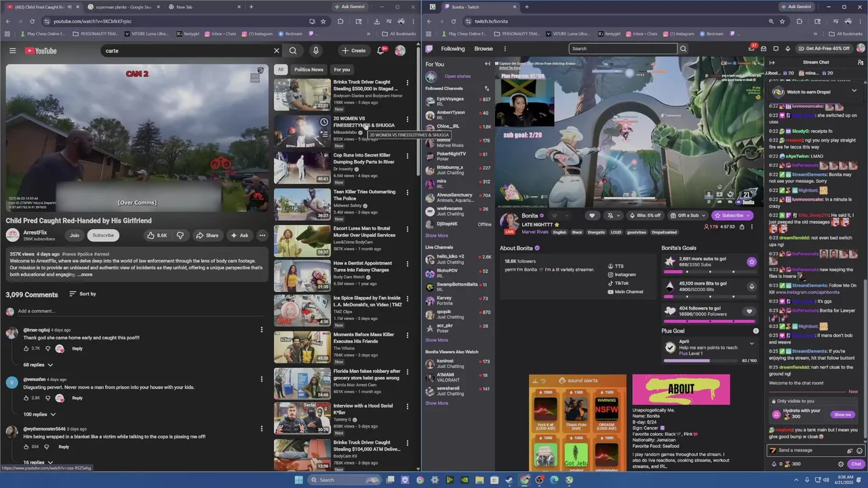This screenshot has width=868, height=488.
Task: Like the video with 8.6K likes
Action: point(157,235)
